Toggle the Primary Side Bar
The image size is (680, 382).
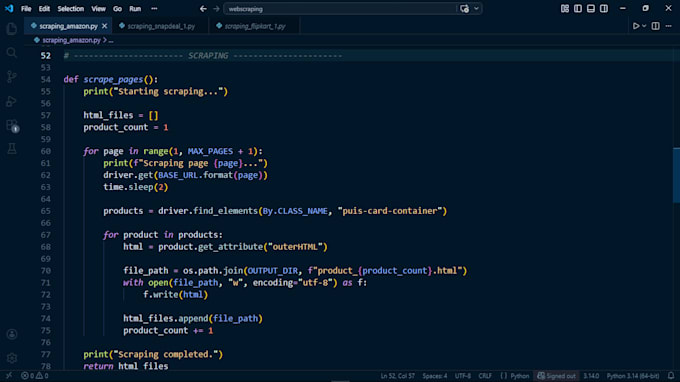point(578,9)
